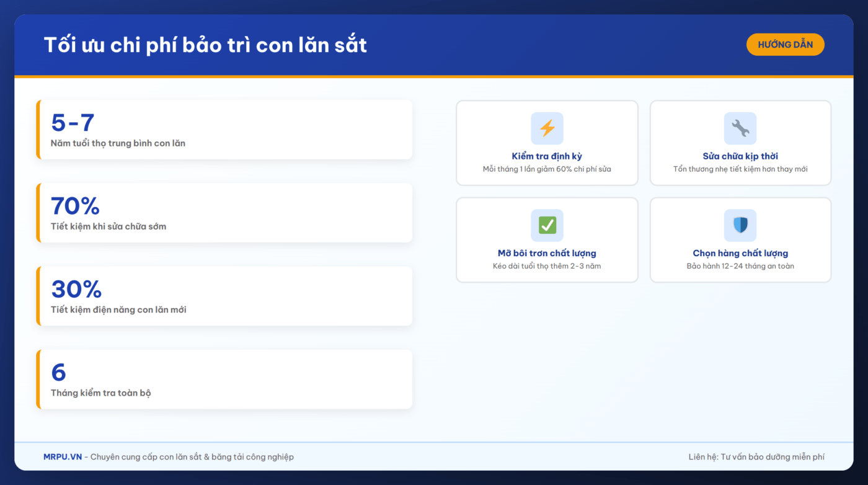Click the text Kéo dài tuổi thọ thêm 2-3 năm
This screenshot has width=868, height=485.
(547, 266)
